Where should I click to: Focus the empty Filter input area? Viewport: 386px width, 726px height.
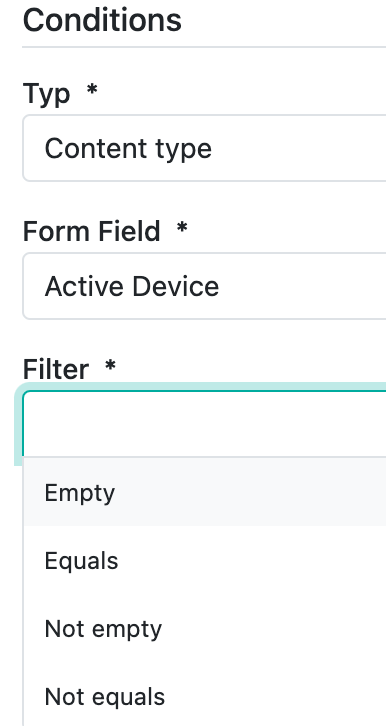click(204, 424)
